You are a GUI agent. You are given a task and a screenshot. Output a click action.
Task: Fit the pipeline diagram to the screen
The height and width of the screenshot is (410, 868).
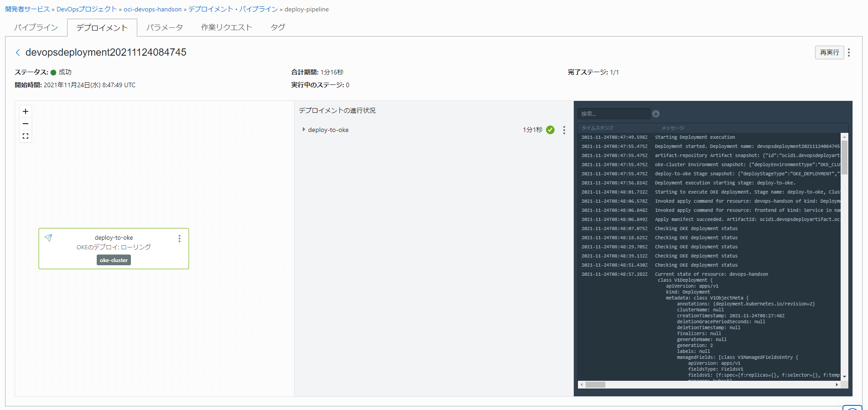[26, 136]
